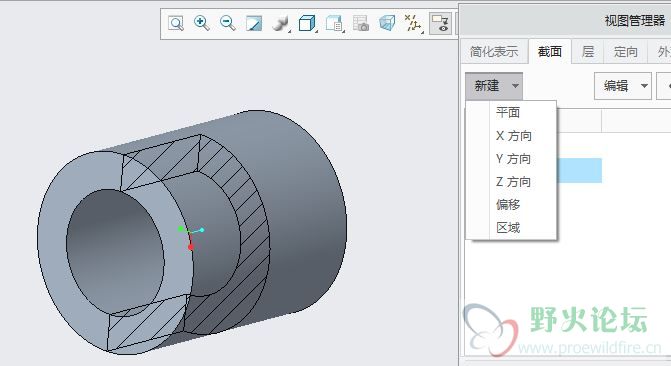Switch to the 截面 tab
The width and height of the screenshot is (671, 366).
[x=549, y=52]
